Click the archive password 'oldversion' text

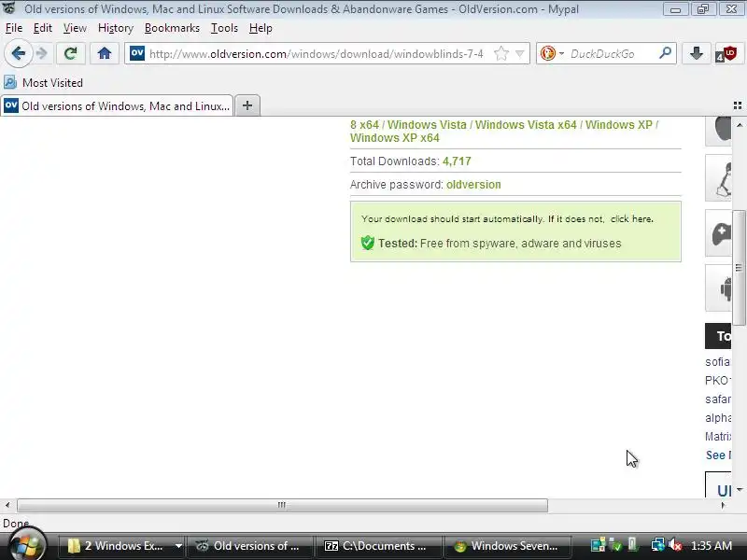473,185
